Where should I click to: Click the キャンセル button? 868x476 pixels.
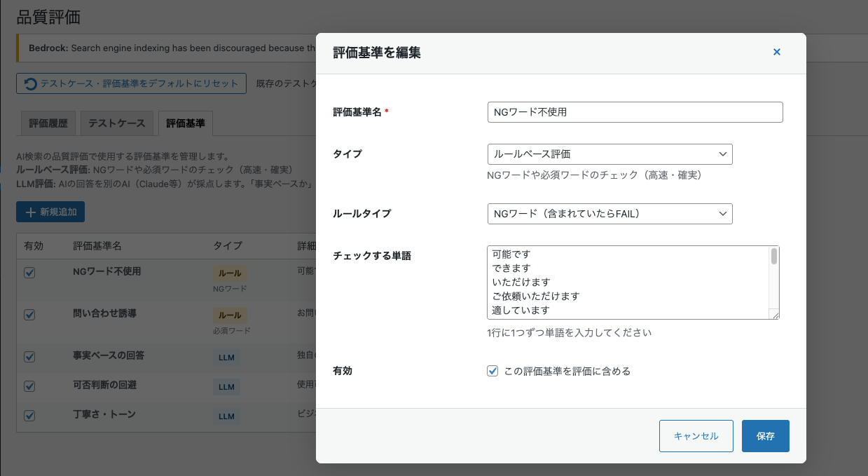coord(696,436)
